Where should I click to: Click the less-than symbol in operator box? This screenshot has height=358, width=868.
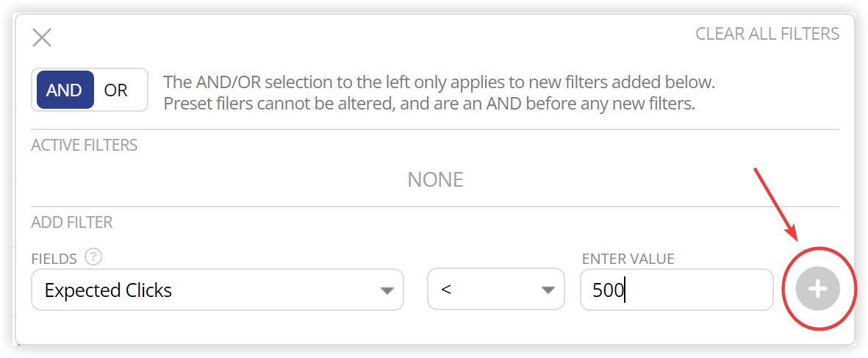point(446,290)
